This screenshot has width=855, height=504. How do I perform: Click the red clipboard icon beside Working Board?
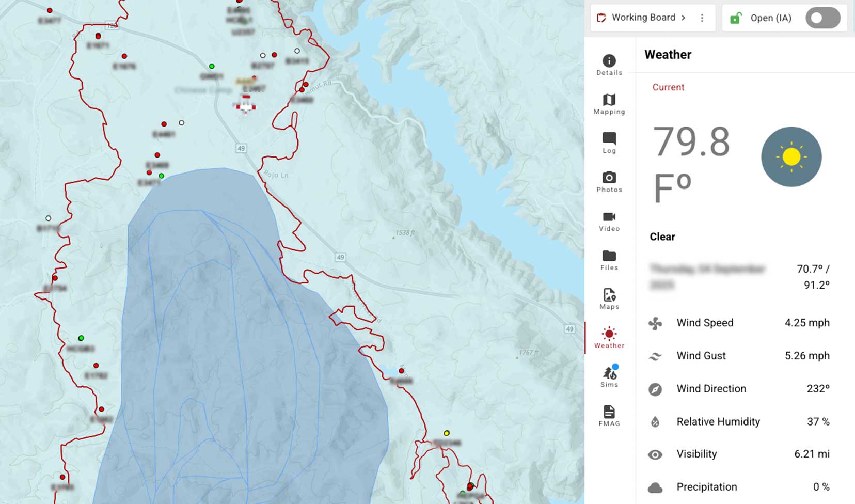click(601, 17)
